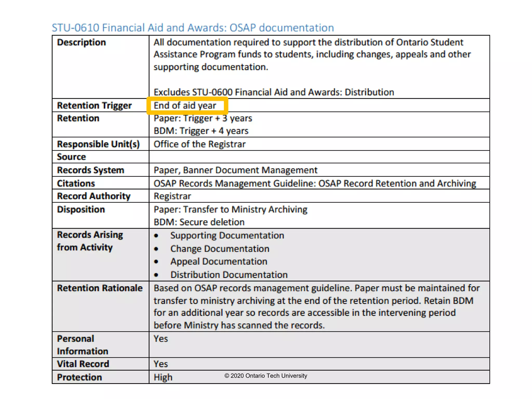Click 'BDM: Secure deletion' line

(x=199, y=222)
